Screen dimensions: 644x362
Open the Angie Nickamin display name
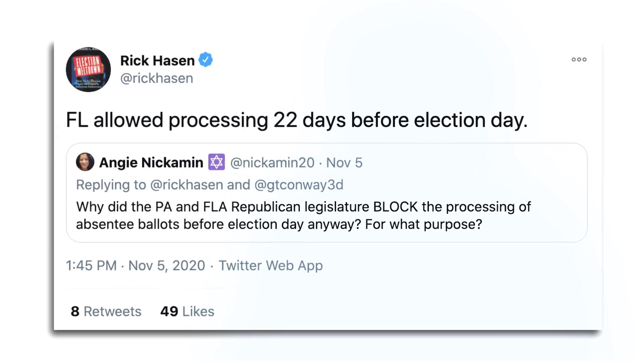click(151, 163)
